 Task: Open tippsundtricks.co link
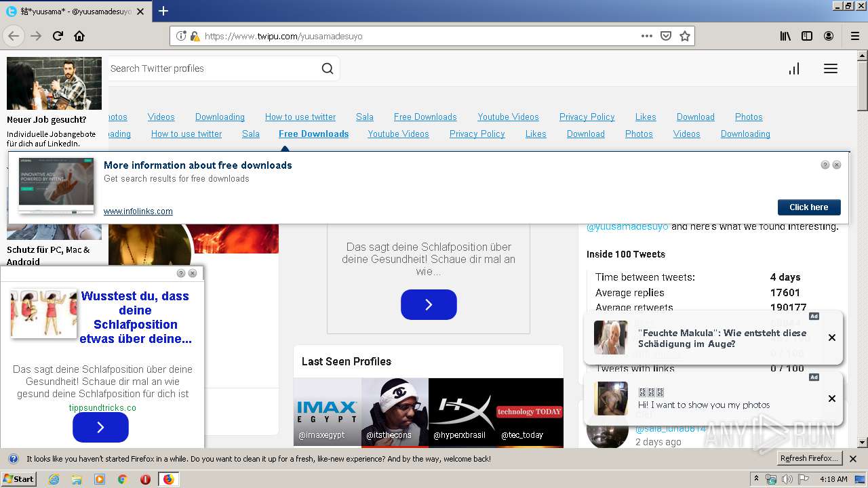pyautogui.click(x=102, y=407)
